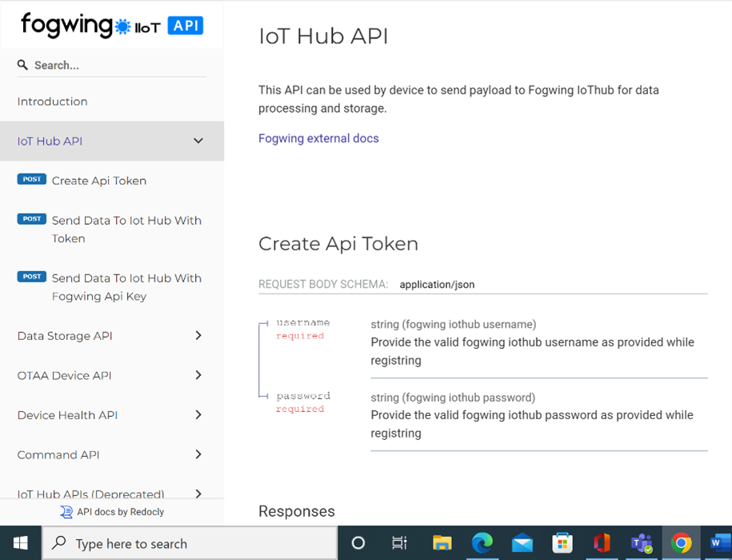732x560 pixels.
Task: Open Device Health API section
Action: 67,415
